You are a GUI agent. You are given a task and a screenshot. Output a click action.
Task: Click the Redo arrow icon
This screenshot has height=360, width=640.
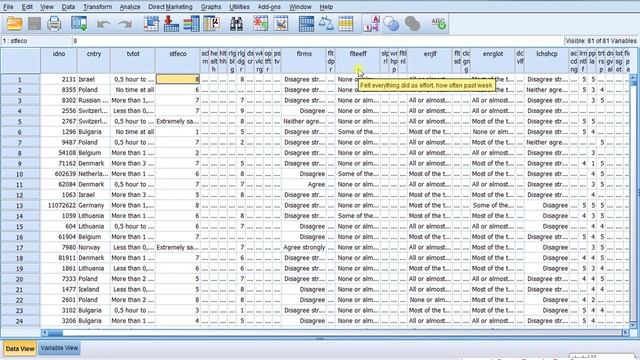pyautogui.click(x=125, y=24)
